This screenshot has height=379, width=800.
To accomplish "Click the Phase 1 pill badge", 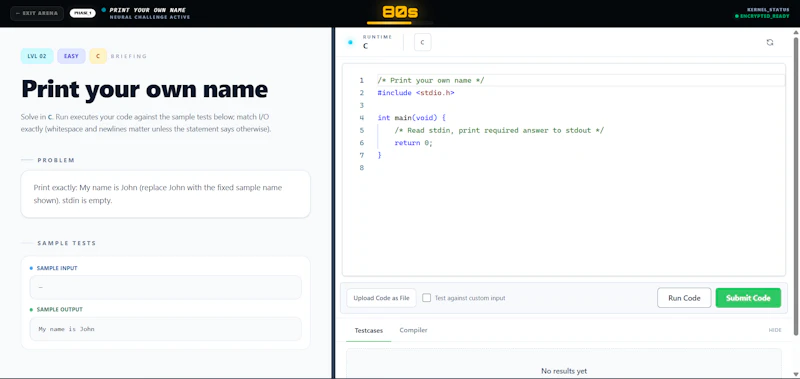I will coord(83,13).
